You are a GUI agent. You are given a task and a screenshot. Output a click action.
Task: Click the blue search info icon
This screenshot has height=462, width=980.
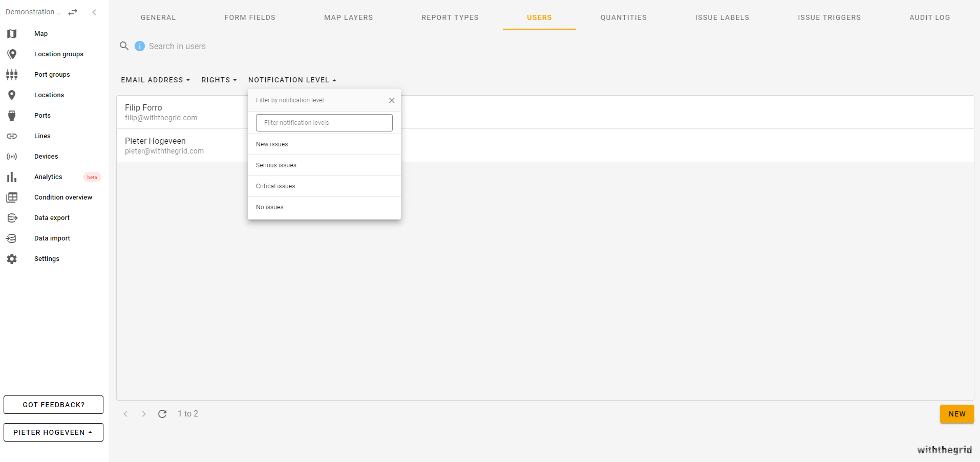[140, 46]
